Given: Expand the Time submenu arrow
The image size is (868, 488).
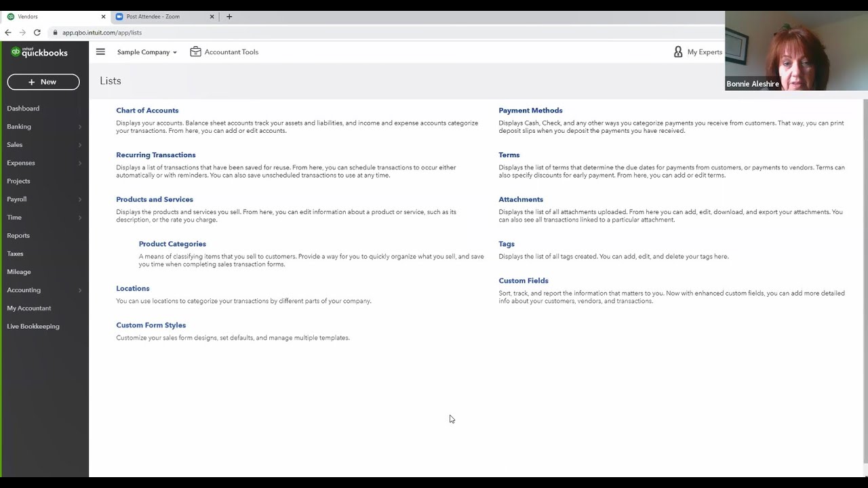Looking at the screenshot, I should pyautogui.click(x=80, y=218).
